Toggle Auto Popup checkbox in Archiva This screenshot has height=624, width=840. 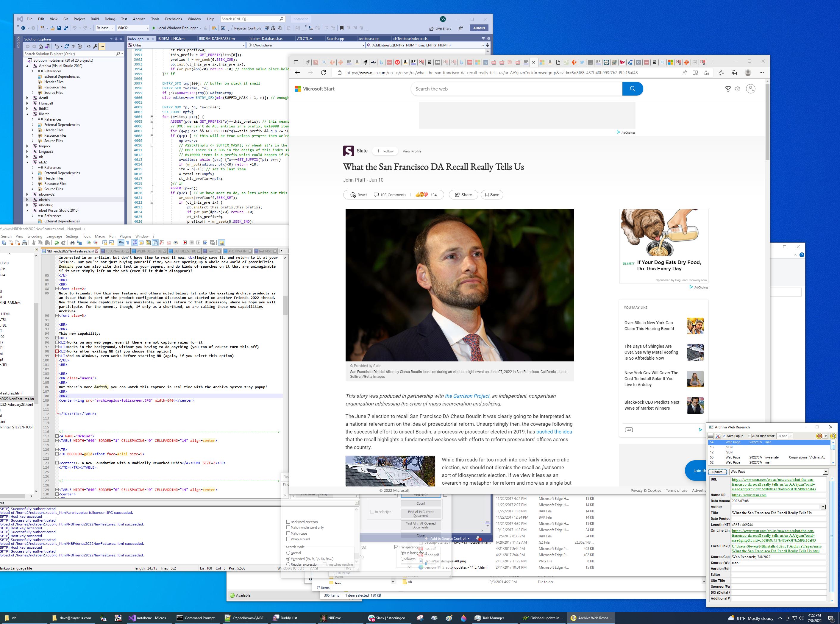724,436
